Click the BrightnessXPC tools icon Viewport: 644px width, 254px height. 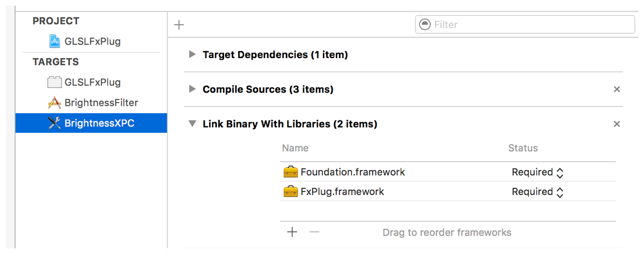tap(55, 123)
